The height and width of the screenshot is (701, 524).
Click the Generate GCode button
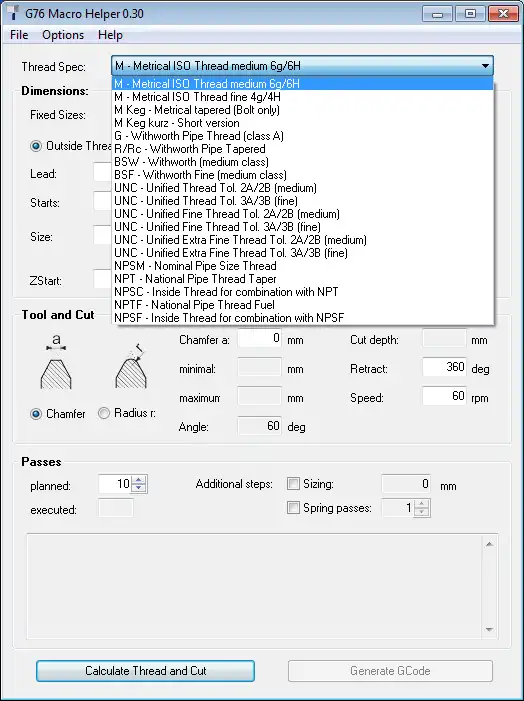(390, 671)
